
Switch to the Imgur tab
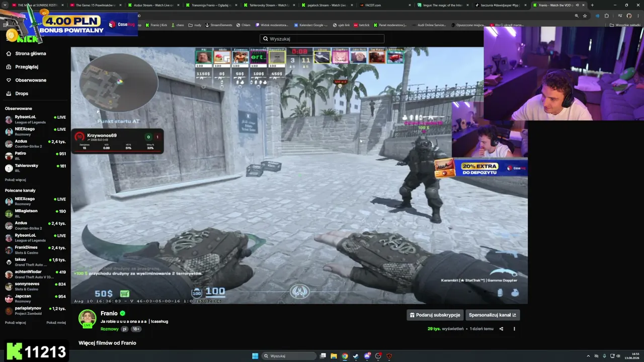[443, 5]
